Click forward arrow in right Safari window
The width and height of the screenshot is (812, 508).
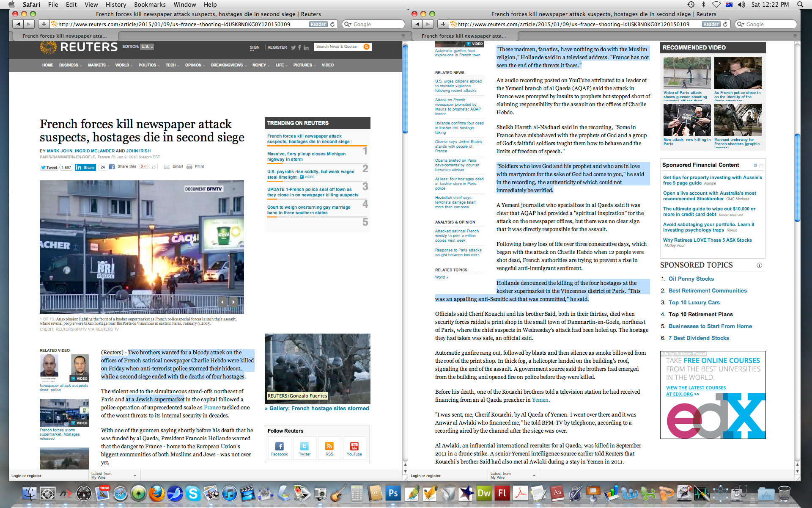[x=428, y=24]
